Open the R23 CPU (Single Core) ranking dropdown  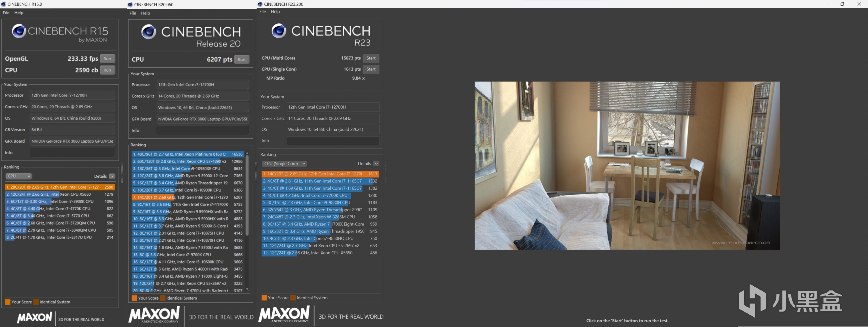284,164
